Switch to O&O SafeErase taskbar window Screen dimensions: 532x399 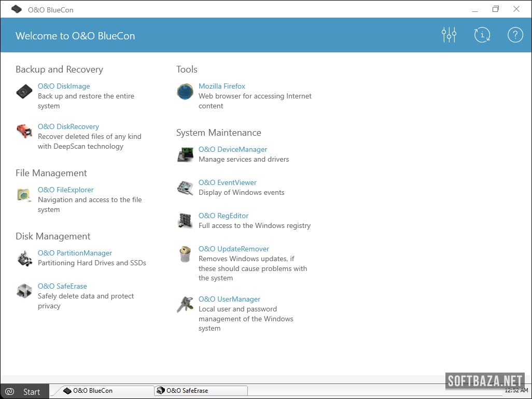200,391
